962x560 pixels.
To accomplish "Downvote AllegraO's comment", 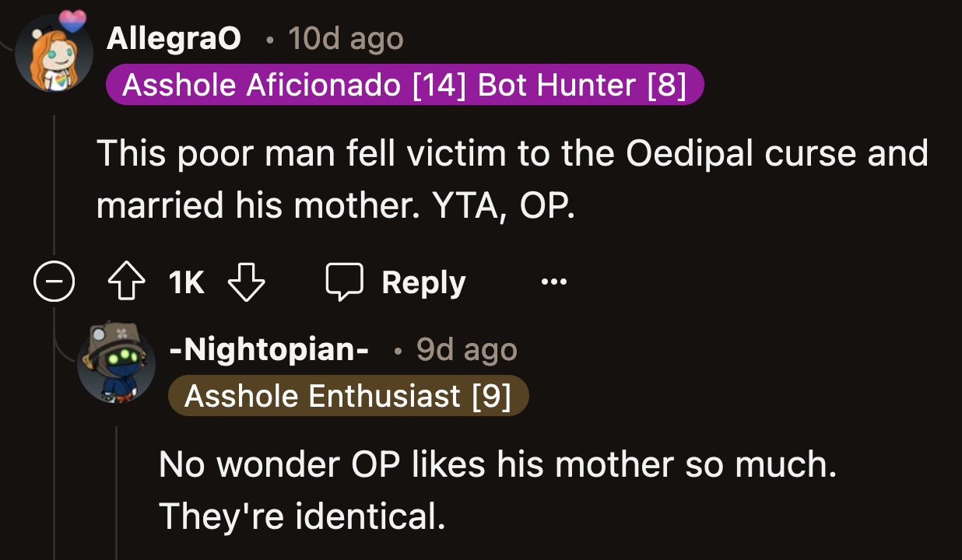I will [247, 282].
